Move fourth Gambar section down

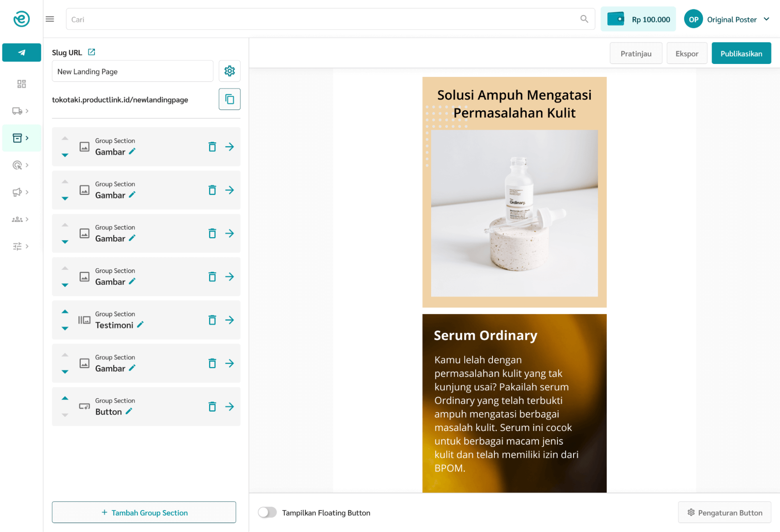coord(65,285)
